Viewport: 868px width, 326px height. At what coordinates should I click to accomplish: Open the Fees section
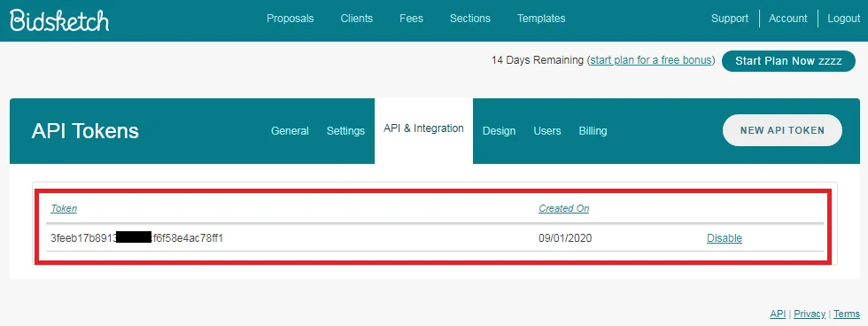(411, 19)
